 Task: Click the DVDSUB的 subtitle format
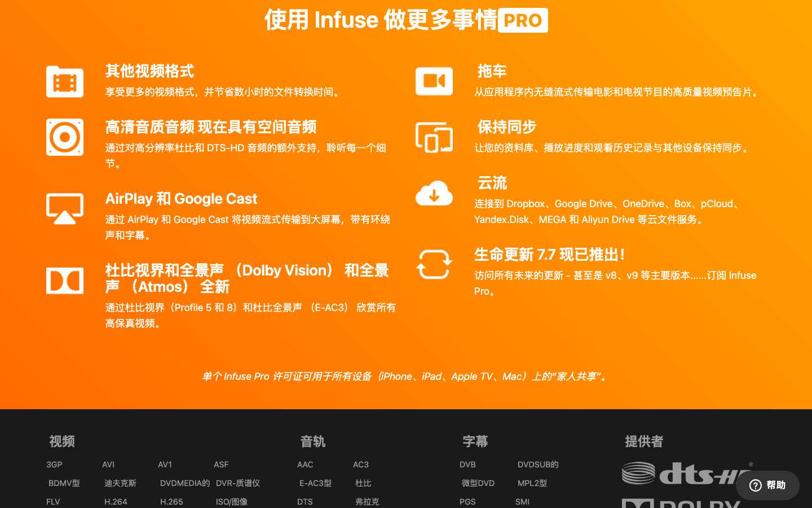[x=538, y=465]
